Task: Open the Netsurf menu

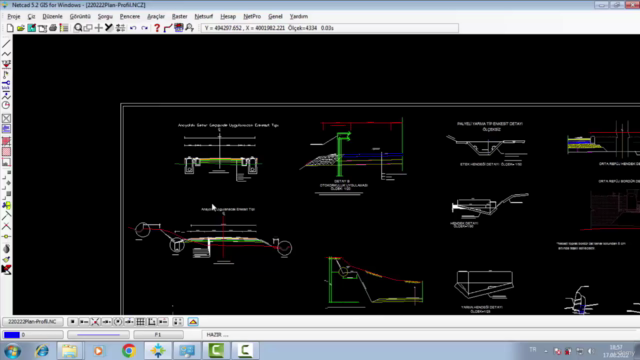Action: [x=204, y=16]
